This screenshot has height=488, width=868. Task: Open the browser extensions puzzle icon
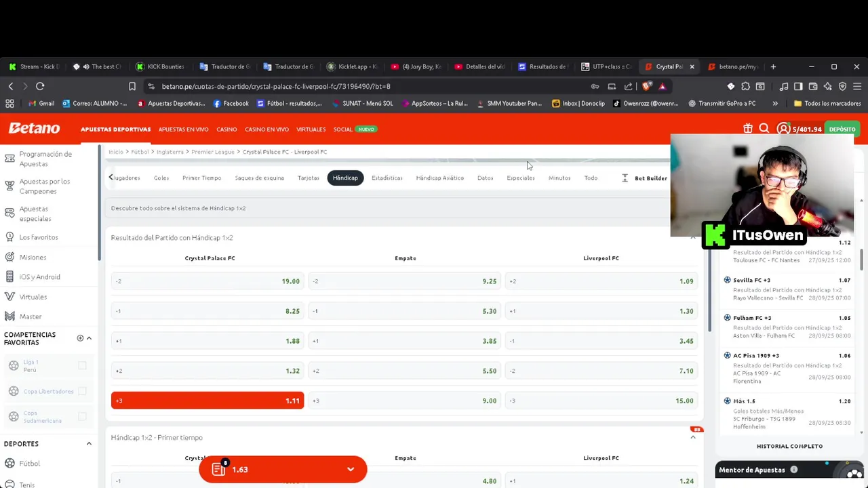(x=745, y=86)
